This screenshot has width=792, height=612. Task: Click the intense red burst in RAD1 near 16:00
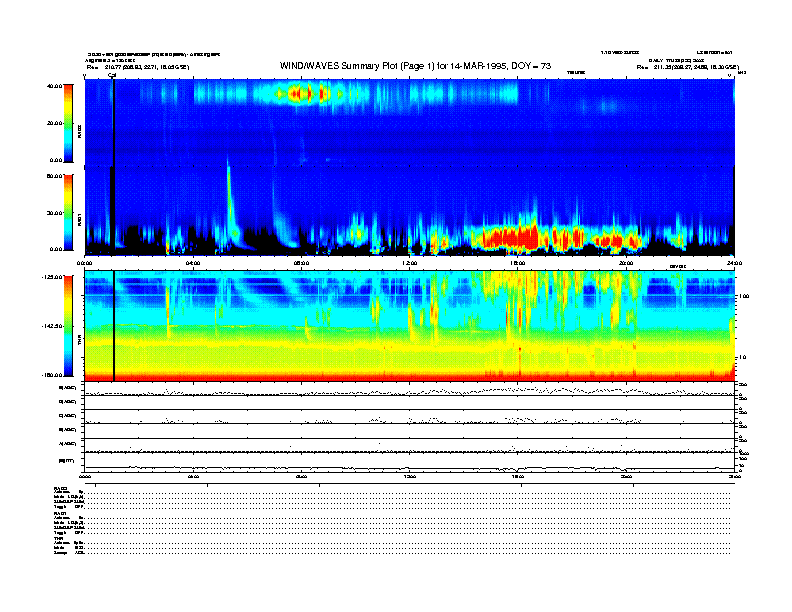510,237
